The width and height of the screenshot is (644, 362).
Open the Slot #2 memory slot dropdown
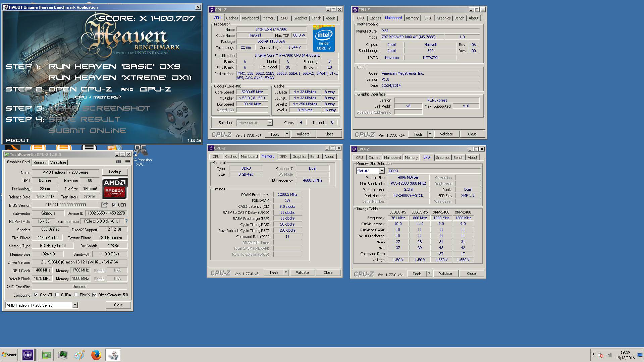pyautogui.click(x=381, y=171)
